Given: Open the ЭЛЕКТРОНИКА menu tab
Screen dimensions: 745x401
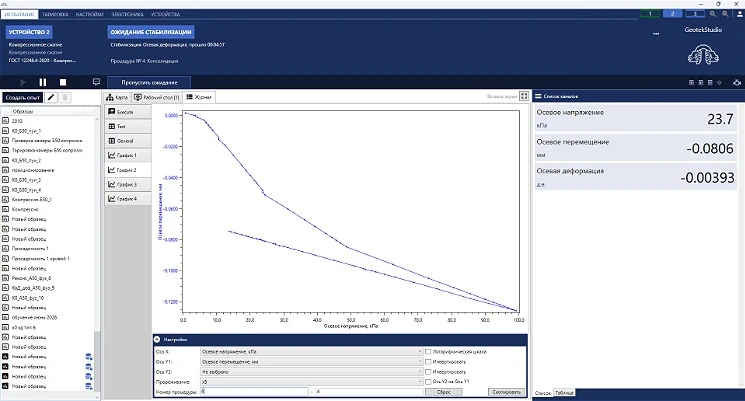Looking at the screenshot, I should pos(127,14).
